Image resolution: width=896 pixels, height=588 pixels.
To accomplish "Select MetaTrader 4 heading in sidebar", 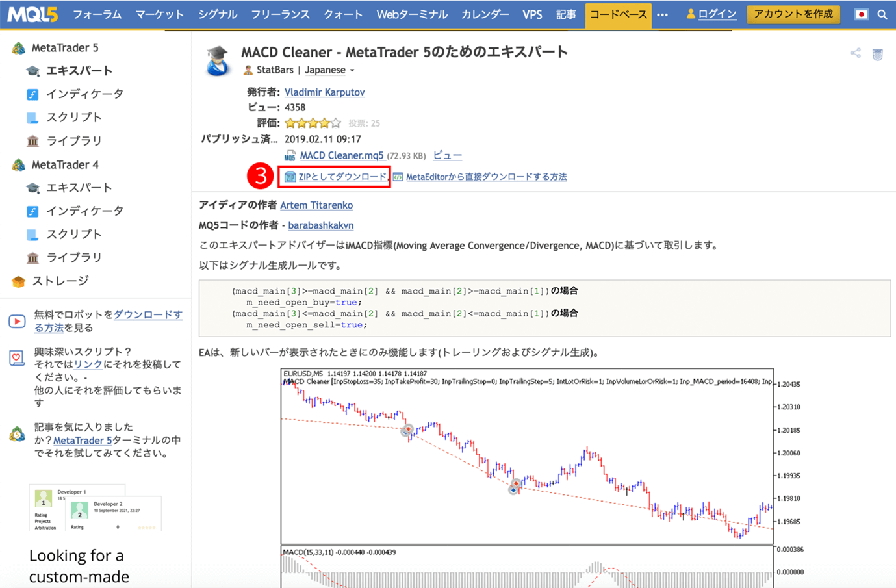I will tap(65, 164).
